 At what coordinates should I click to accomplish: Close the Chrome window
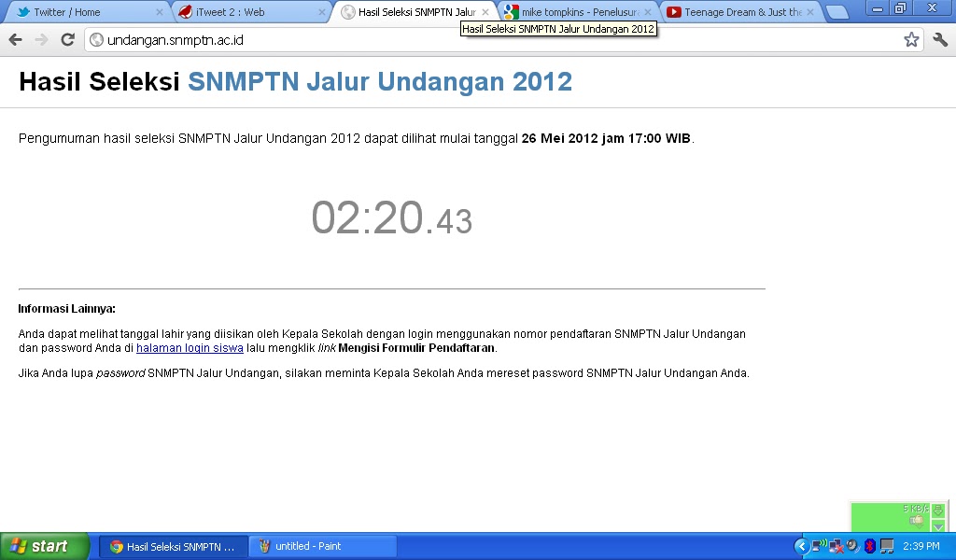pyautogui.click(x=933, y=8)
